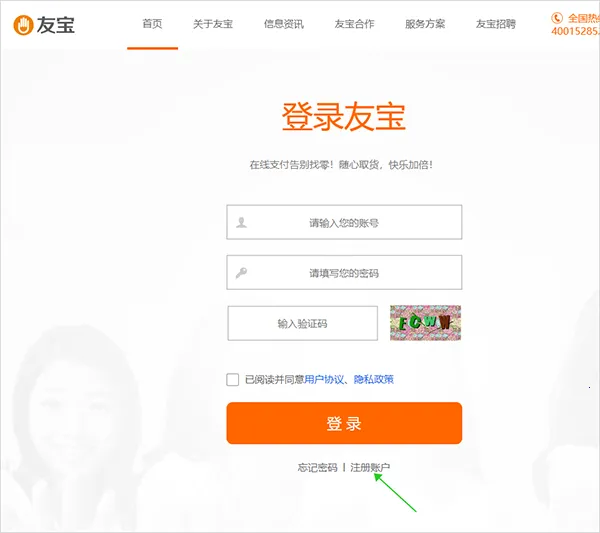Click the hotline number text

coord(575,31)
